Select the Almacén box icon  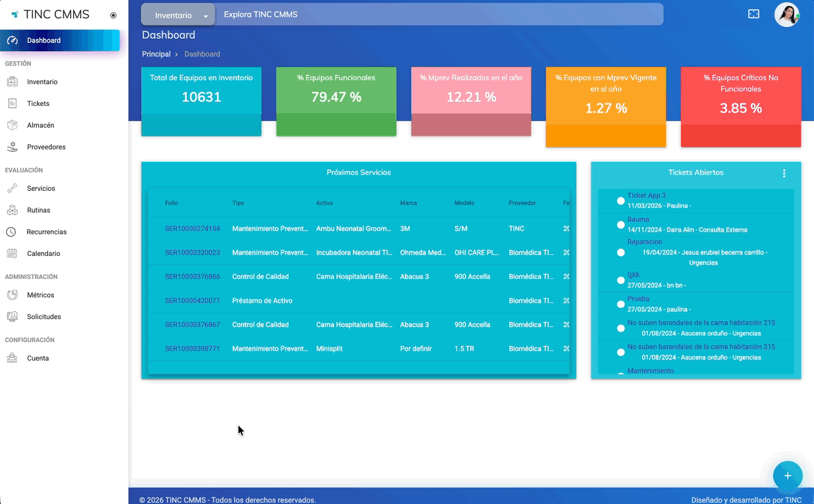pos(13,125)
